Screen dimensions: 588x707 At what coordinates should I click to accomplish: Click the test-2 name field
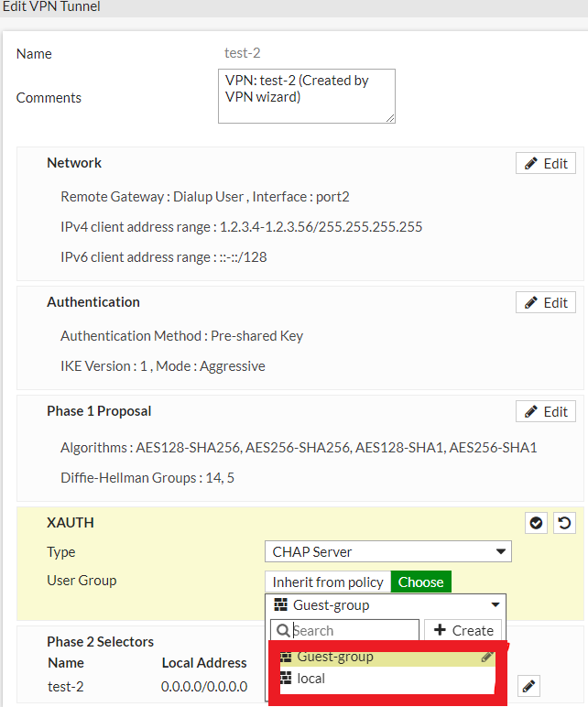tap(243, 54)
